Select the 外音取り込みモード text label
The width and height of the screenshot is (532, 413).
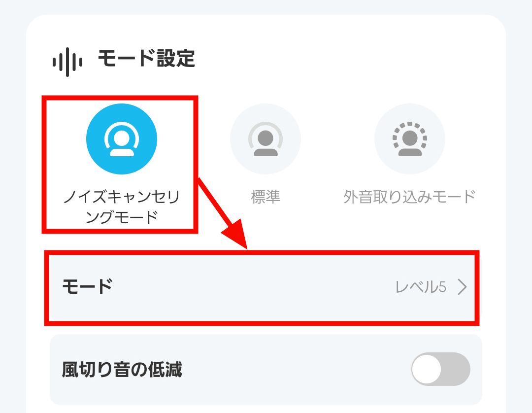pyautogui.click(x=409, y=197)
